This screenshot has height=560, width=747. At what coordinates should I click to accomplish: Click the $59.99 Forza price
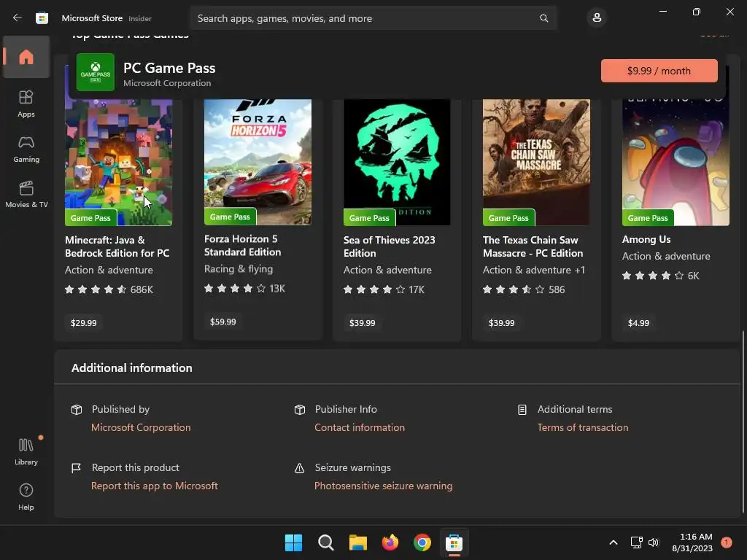point(223,322)
